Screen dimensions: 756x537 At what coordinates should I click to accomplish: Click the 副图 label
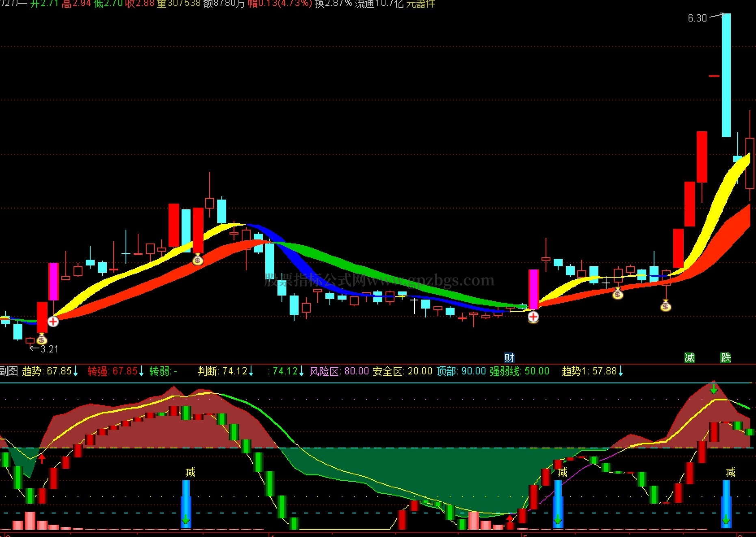pos(9,371)
